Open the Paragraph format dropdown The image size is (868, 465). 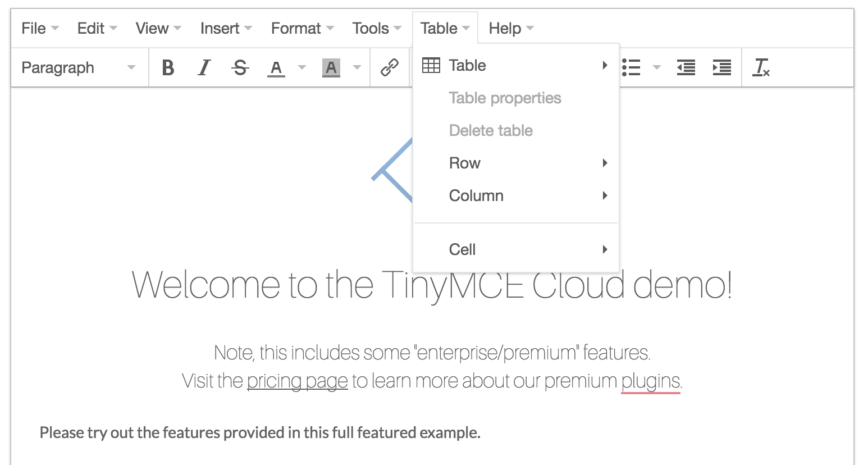coord(79,68)
